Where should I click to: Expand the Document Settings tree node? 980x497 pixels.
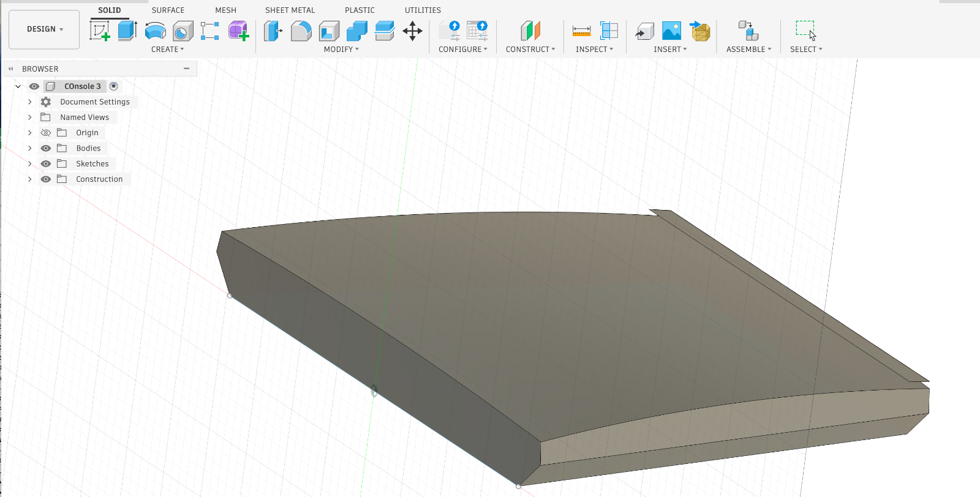click(29, 102)
